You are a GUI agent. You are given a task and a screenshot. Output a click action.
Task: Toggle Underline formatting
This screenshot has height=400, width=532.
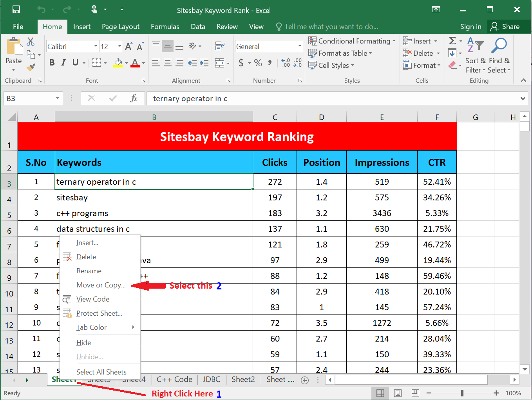75,63
